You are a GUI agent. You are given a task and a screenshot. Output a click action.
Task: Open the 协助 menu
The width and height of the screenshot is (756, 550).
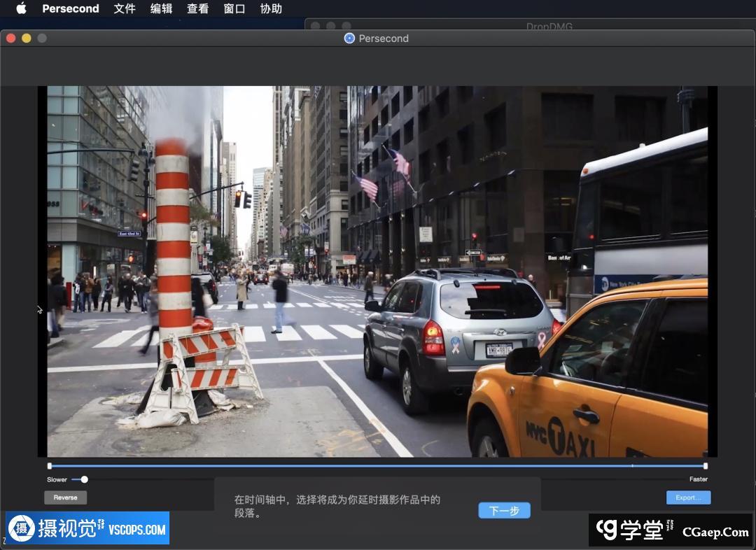(271, 8)
